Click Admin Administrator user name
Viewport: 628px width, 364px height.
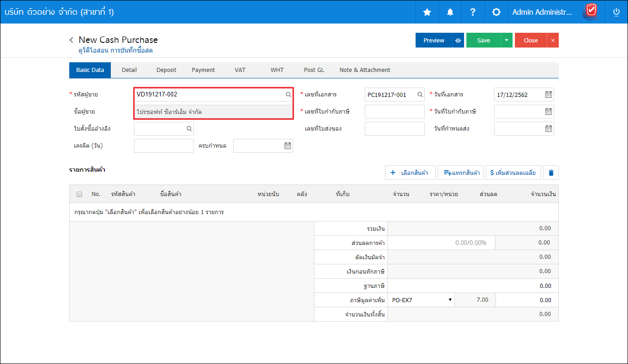tap(542, 12)
